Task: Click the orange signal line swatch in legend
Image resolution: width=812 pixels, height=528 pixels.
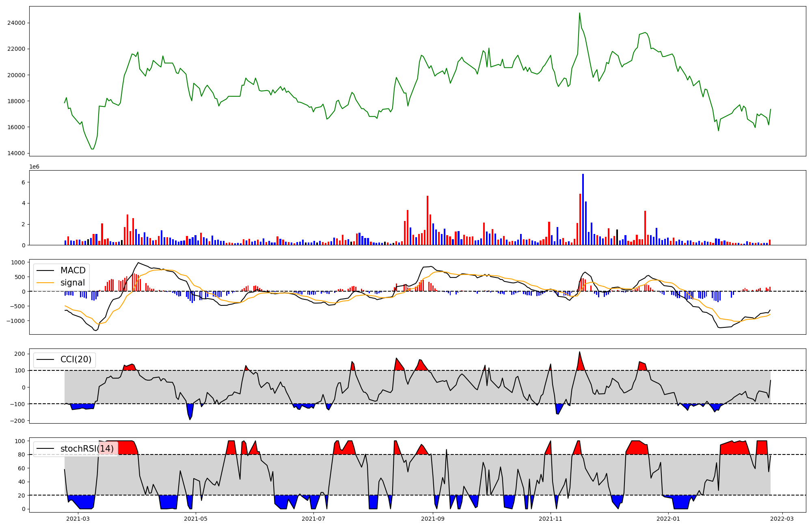Action: (x=45, y=283)
